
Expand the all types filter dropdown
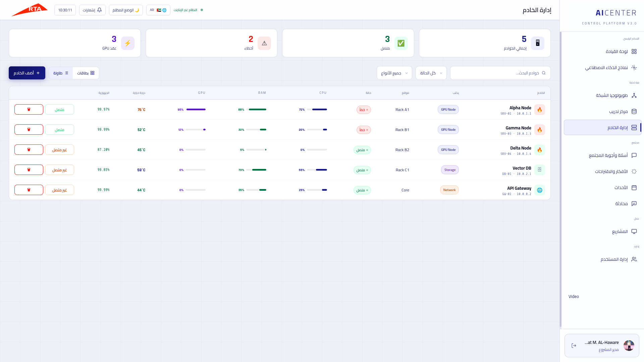pos(394,73)
